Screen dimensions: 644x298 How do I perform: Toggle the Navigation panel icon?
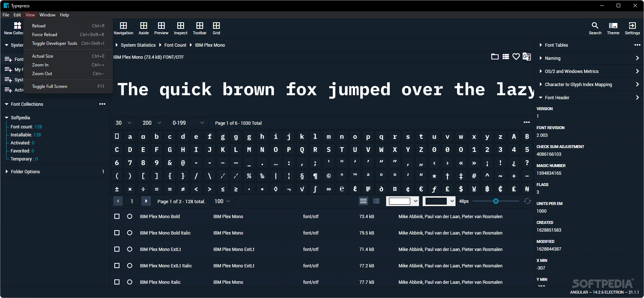pos(123,26)
